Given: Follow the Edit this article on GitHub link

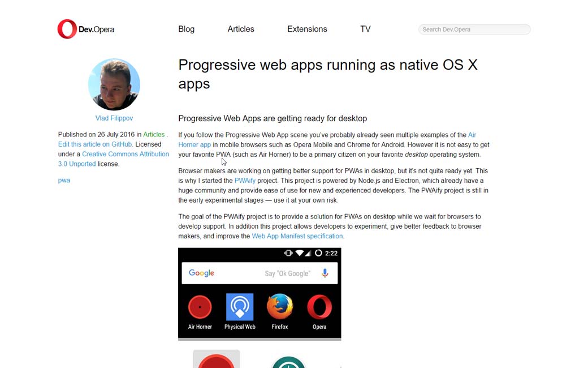Looking at the screenshot, I should tap(95, 144).
